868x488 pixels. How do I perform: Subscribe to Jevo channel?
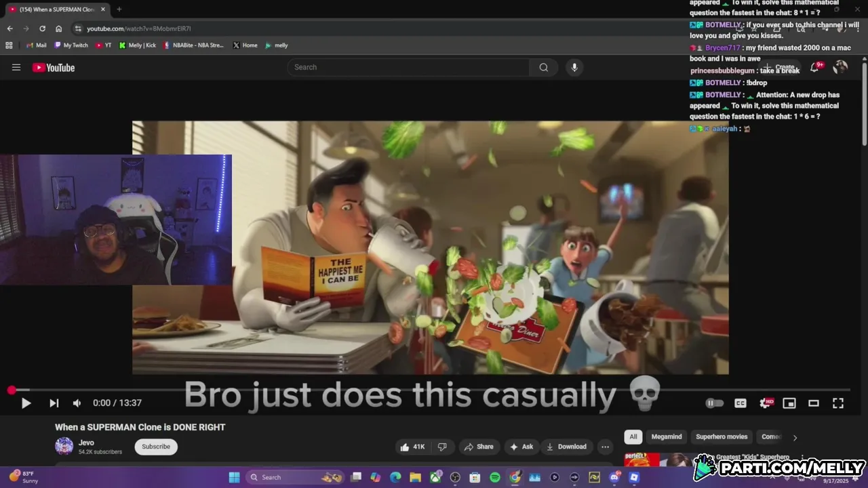pos(156,447)
